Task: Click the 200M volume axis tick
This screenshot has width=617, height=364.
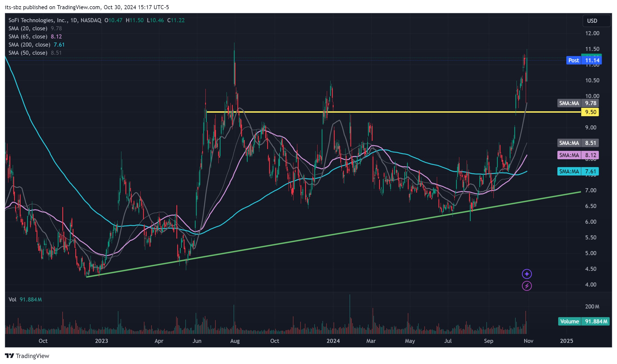Action: tap(592, 307)
